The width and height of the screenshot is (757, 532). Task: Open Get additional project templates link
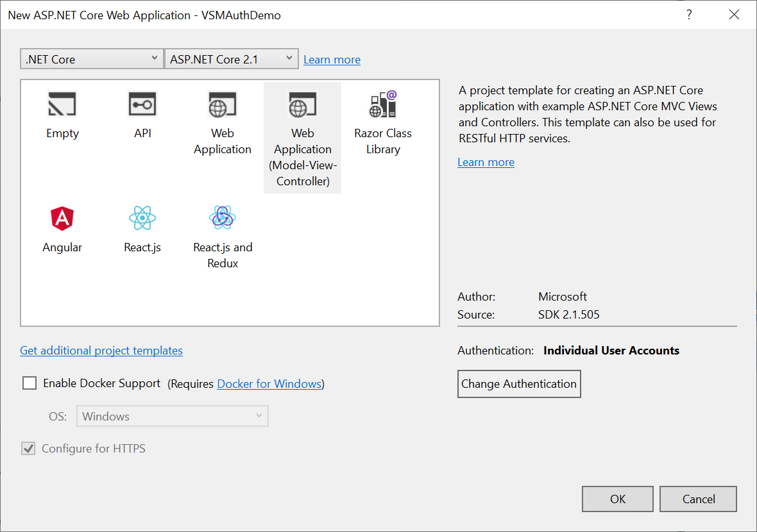[x=101, y=351]
